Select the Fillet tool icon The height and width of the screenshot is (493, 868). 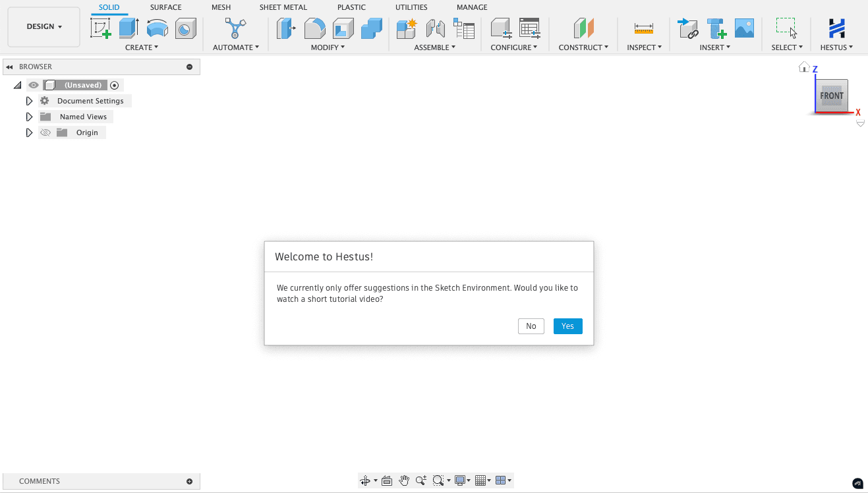(314, 28)
